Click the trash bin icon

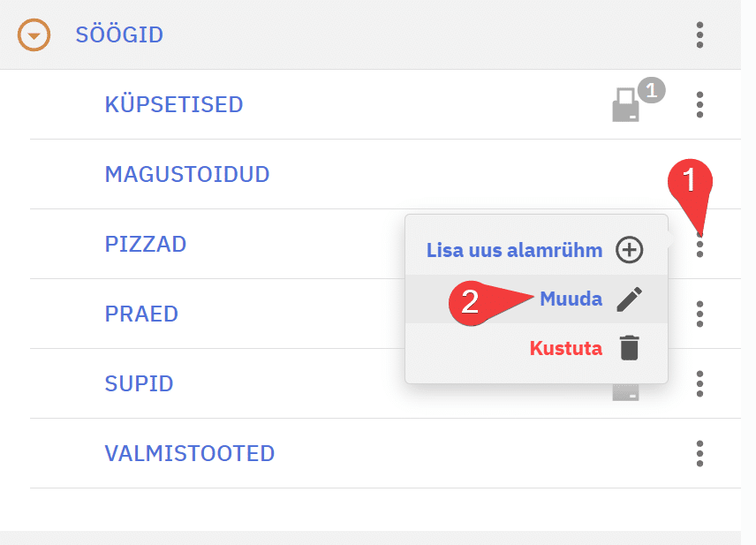pos(629,348)
